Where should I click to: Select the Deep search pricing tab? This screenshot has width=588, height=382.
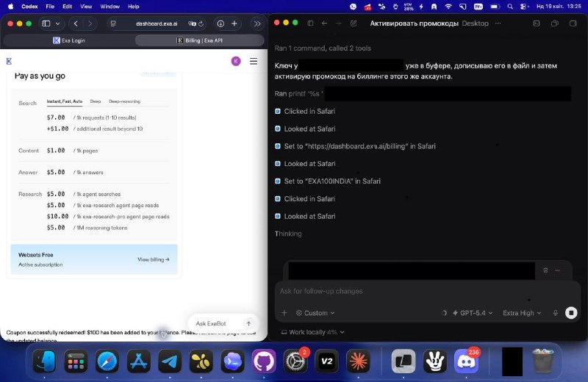[x=96, y=101]
